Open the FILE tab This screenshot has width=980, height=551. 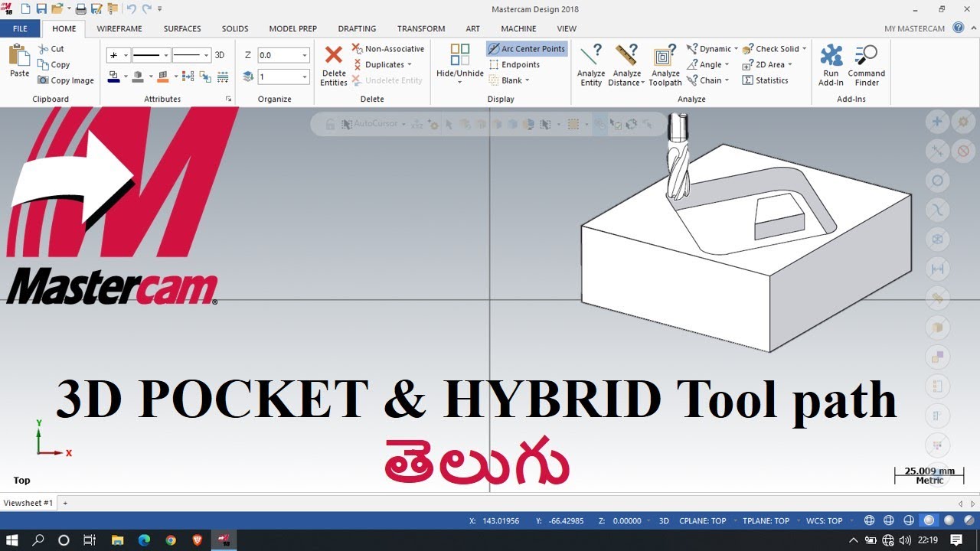20,28
